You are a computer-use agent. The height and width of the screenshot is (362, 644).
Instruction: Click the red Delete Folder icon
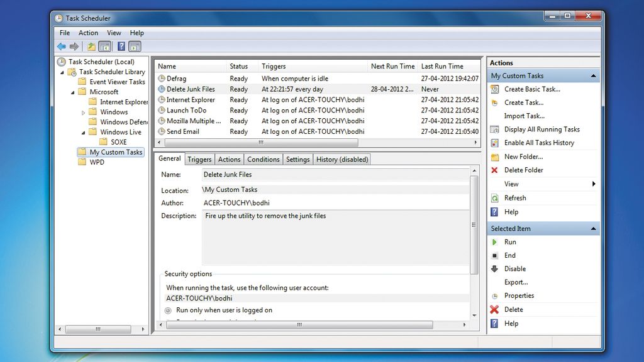(x=494, y=170)
